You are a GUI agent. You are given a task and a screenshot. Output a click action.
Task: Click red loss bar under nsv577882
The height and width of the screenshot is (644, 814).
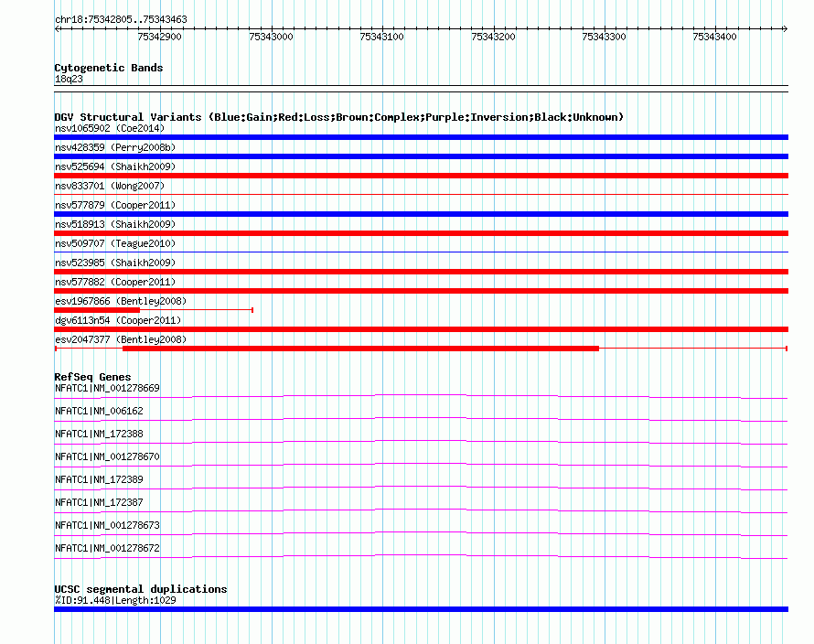(x=421, y=291)
